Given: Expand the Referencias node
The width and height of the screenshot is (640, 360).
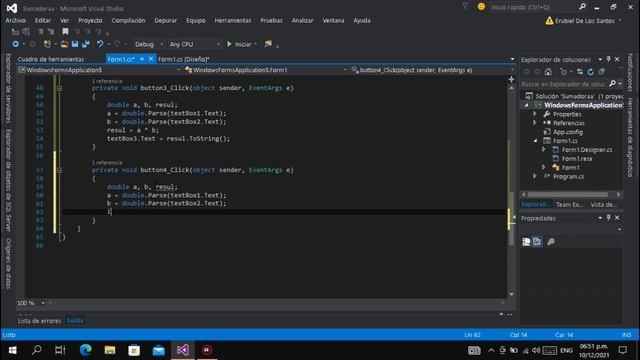Looking at the screenshot, I should [535, 123].
